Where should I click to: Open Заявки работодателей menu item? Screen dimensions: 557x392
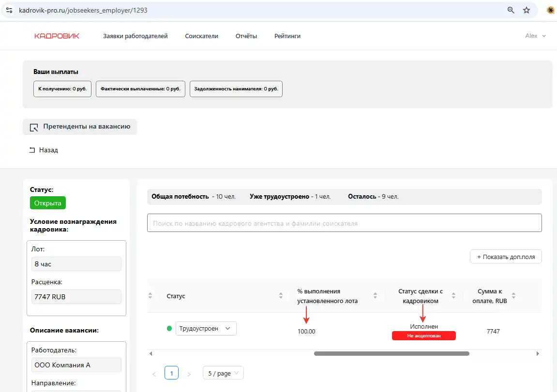135,36
